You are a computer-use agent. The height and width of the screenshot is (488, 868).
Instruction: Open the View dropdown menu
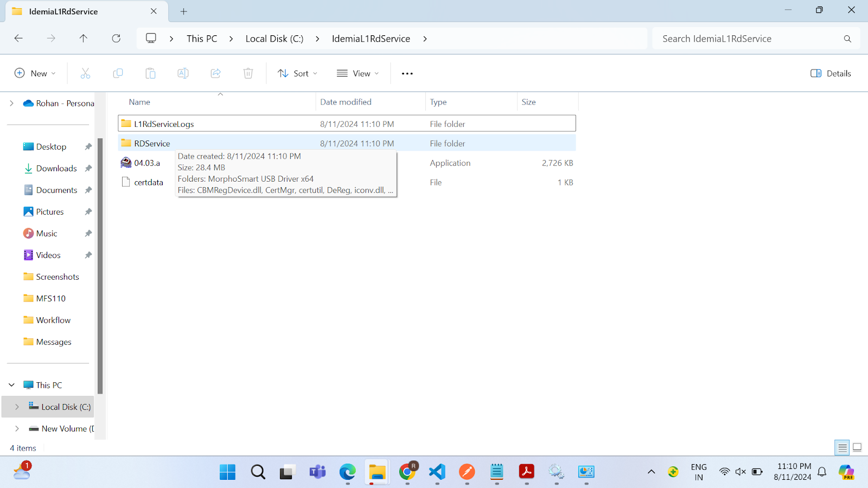point(358,73)
